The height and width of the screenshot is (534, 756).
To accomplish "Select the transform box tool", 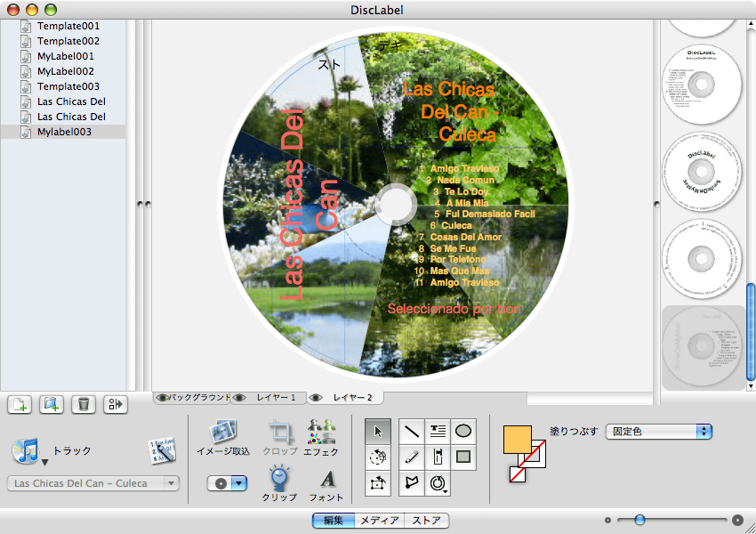I will pos(378,483).
